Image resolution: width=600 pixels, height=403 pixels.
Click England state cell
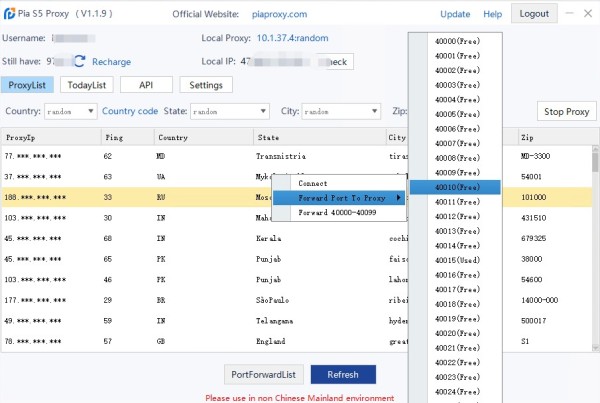point(271,341)
